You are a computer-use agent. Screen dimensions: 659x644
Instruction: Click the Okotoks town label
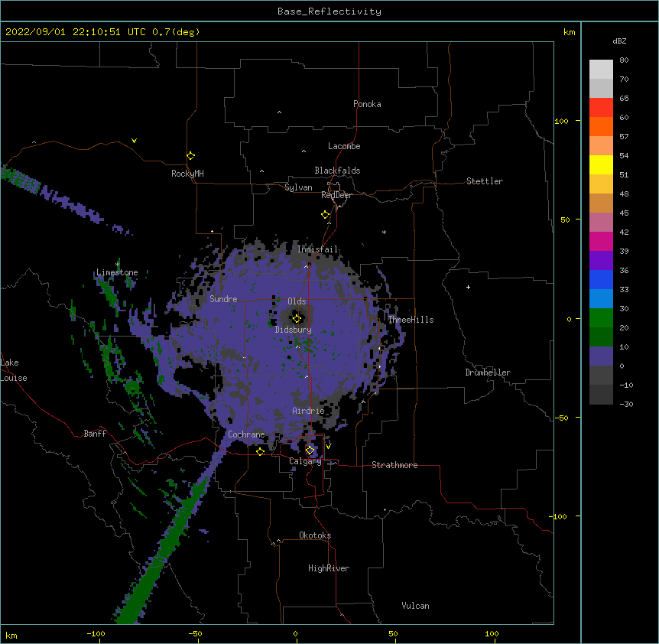click(315, 535)
